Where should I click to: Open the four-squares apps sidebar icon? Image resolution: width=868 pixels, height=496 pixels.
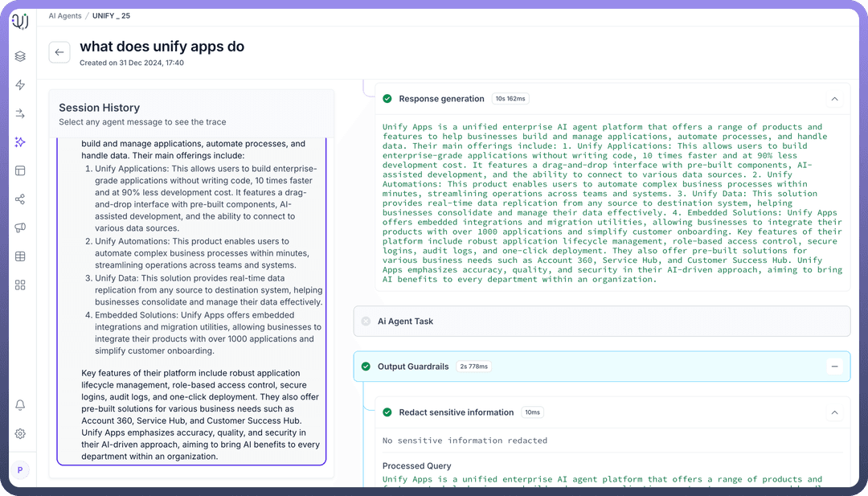tap(20, 285)
